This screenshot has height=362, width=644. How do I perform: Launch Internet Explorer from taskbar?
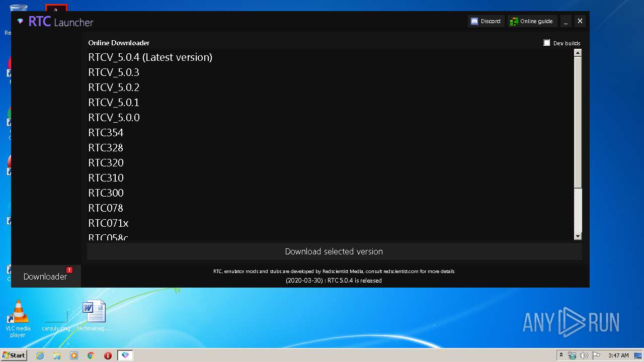point(40,355)
